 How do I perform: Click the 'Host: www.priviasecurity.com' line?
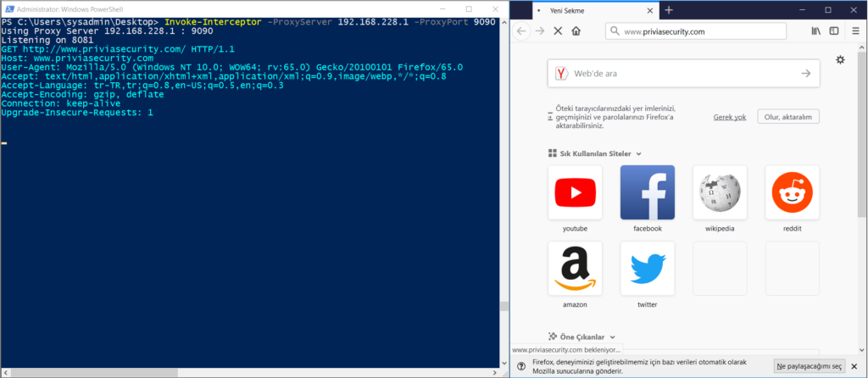[77, 58]
